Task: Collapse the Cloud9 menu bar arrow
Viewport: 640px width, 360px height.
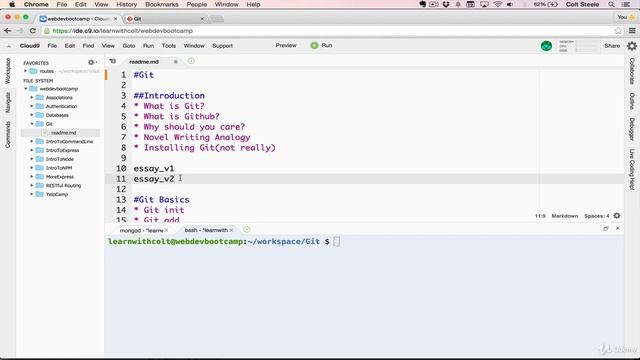Action: pos(9,46)
